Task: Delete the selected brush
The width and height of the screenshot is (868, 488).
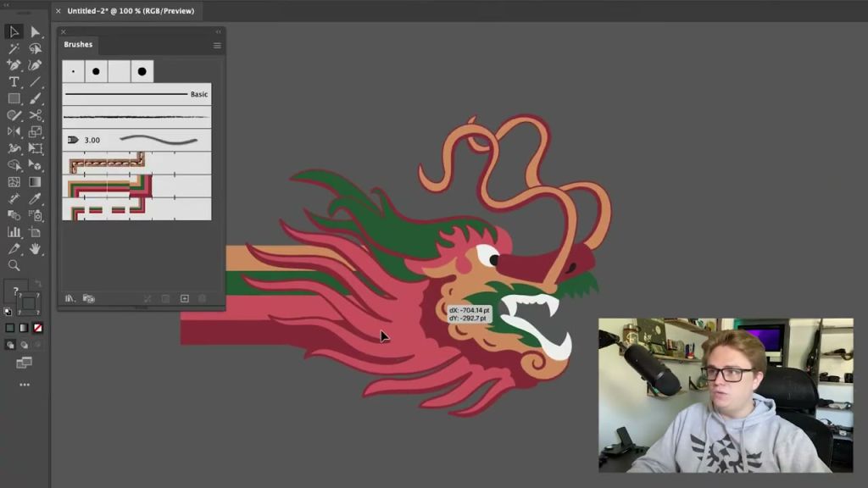Action: [x=203, y=299]
